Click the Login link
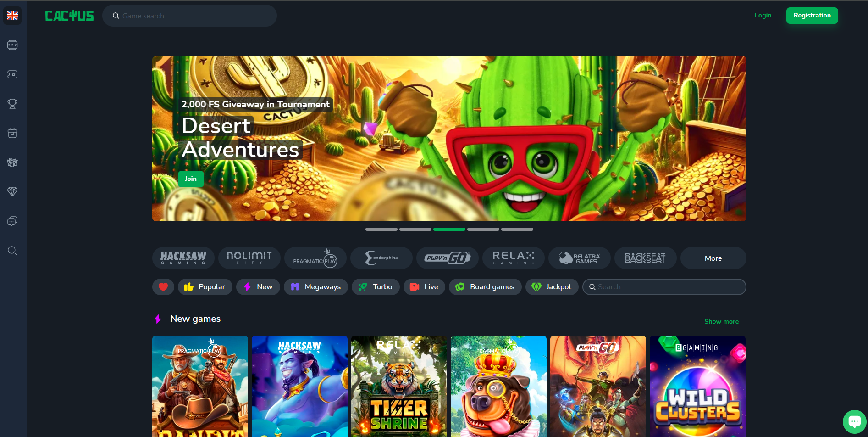Image resolution: width=868 pixels, height=437 pixels. pyautogui.click(x=763, y=16)
